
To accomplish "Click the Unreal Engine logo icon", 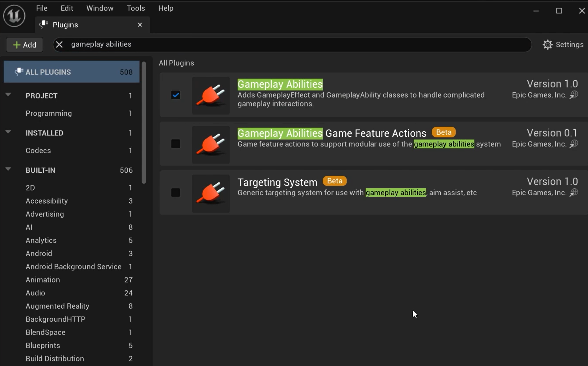I will pyautogui.click(x=14, y=16).
